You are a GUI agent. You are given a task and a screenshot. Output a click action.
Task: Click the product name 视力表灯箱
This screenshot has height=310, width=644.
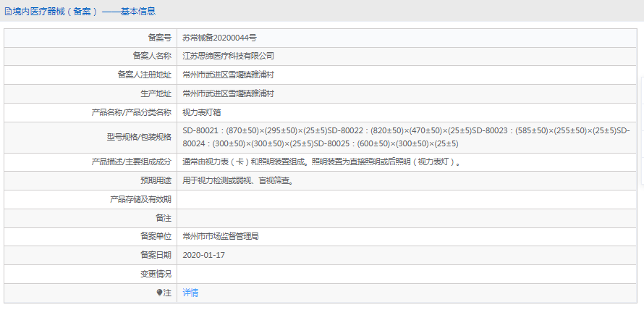coord(202,112)
